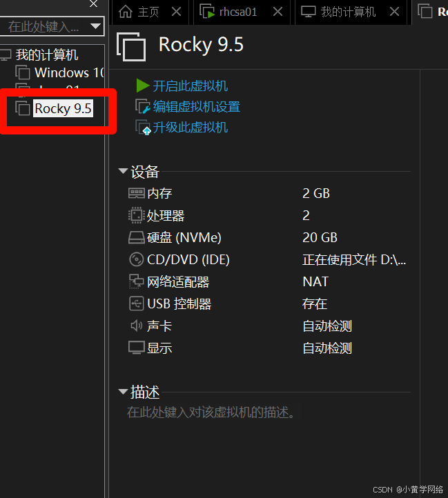Click 开启此虚拟机 link
448x498 pixels.
191,86
